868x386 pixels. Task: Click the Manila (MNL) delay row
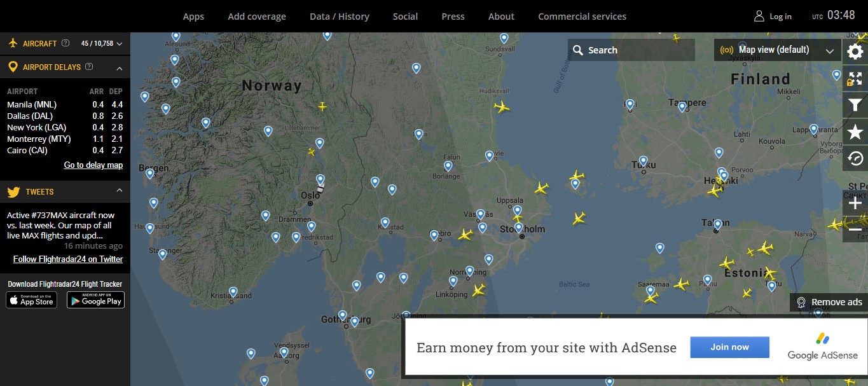65,104
